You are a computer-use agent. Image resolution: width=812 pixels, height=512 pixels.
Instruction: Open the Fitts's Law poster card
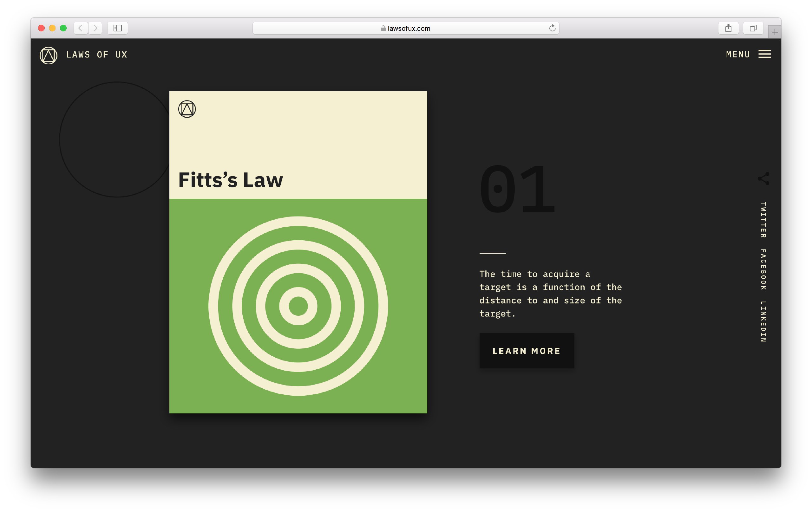click(x=298, y=252)
